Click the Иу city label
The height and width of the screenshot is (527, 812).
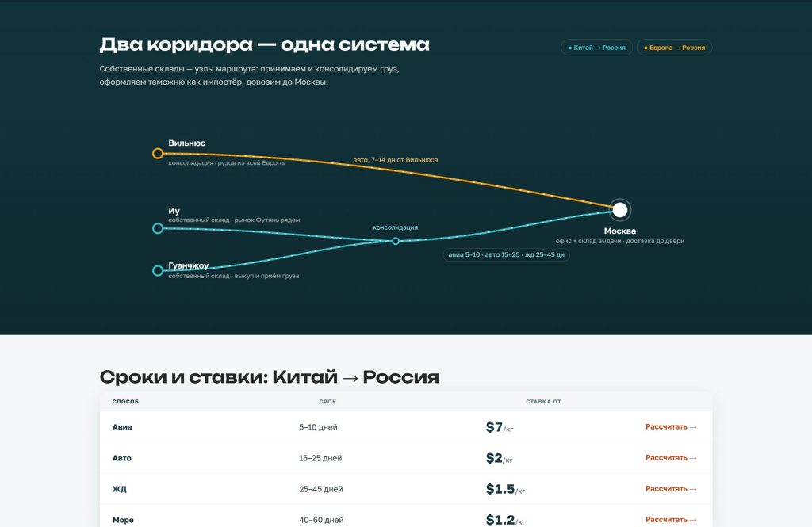tap(174, 211)
